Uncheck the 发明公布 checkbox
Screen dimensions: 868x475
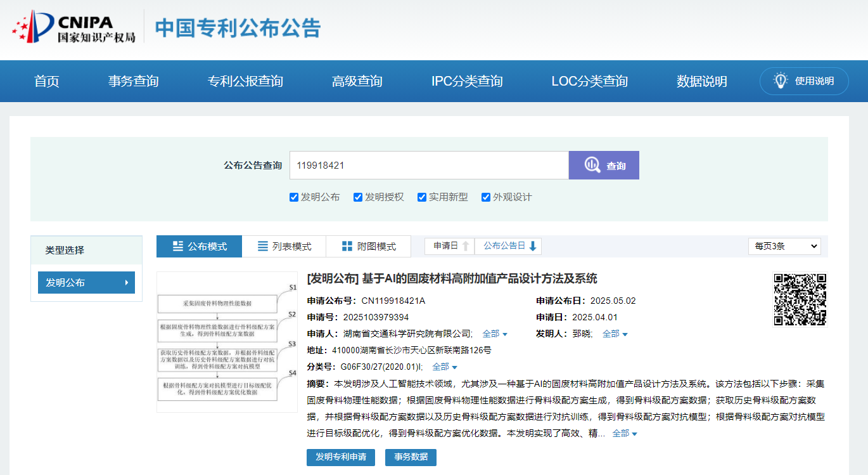tap(294, 197)
